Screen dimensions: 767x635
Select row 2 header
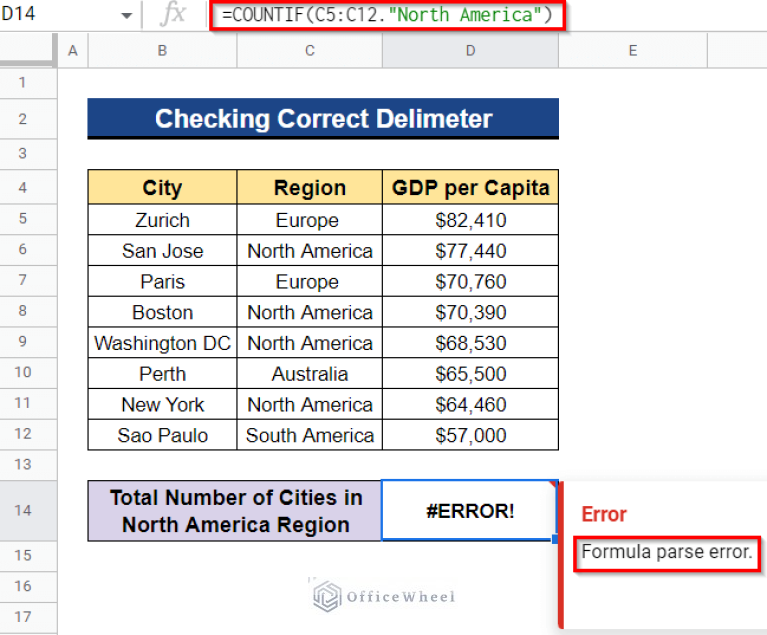pos(23,119)
